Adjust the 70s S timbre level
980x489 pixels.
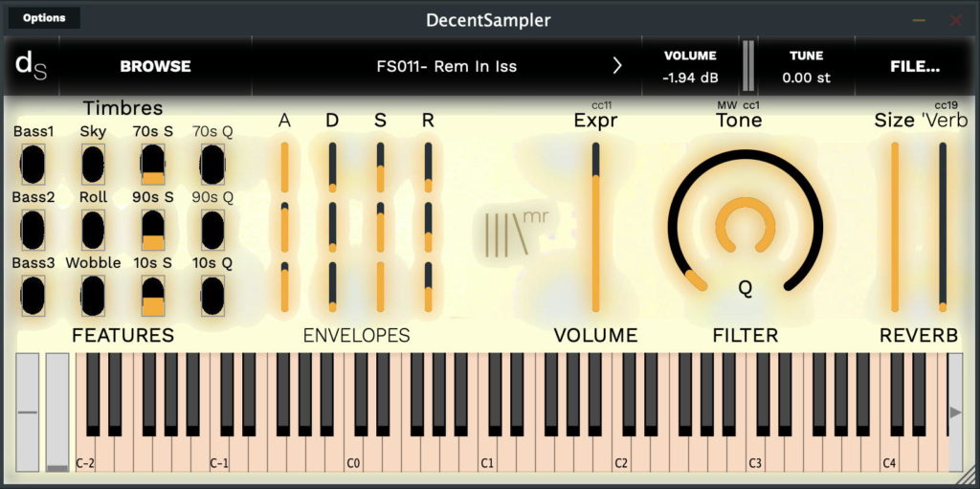tap(153, 164)
